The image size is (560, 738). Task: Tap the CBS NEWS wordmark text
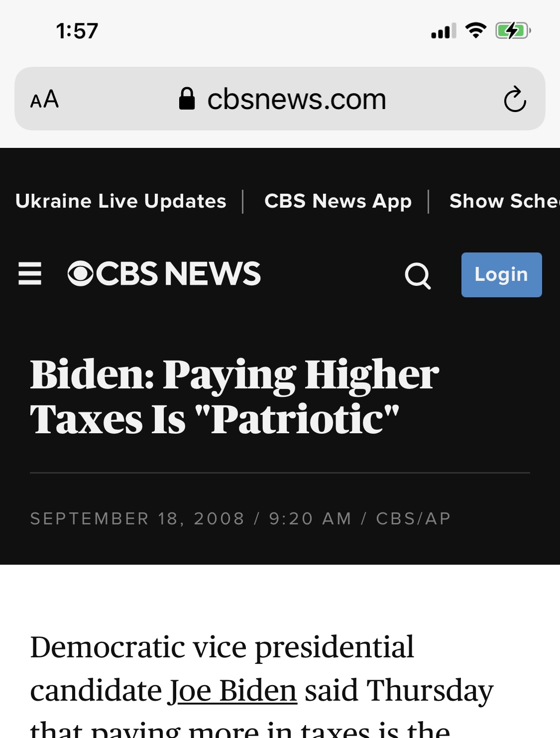178,274
